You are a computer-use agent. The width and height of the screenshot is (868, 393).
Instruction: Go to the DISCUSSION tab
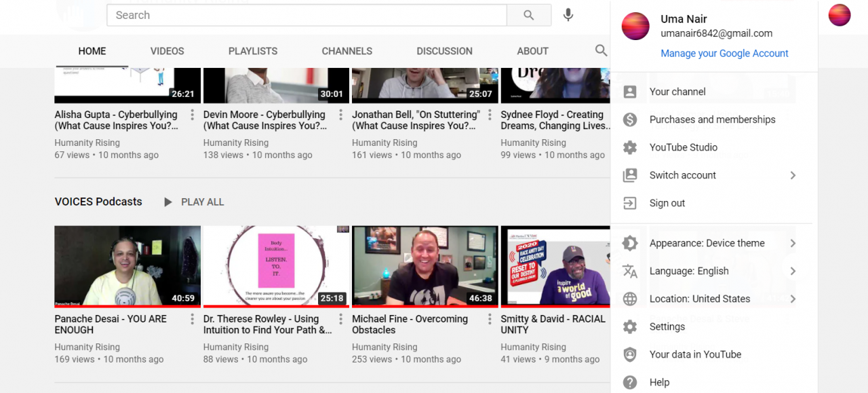point(445,51)
